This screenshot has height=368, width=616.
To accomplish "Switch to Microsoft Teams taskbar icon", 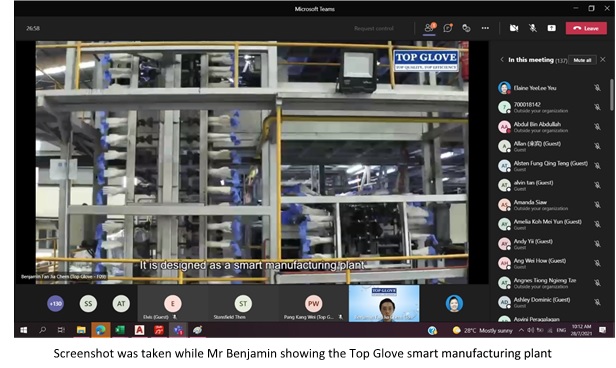I will click(x=178, y=330).
